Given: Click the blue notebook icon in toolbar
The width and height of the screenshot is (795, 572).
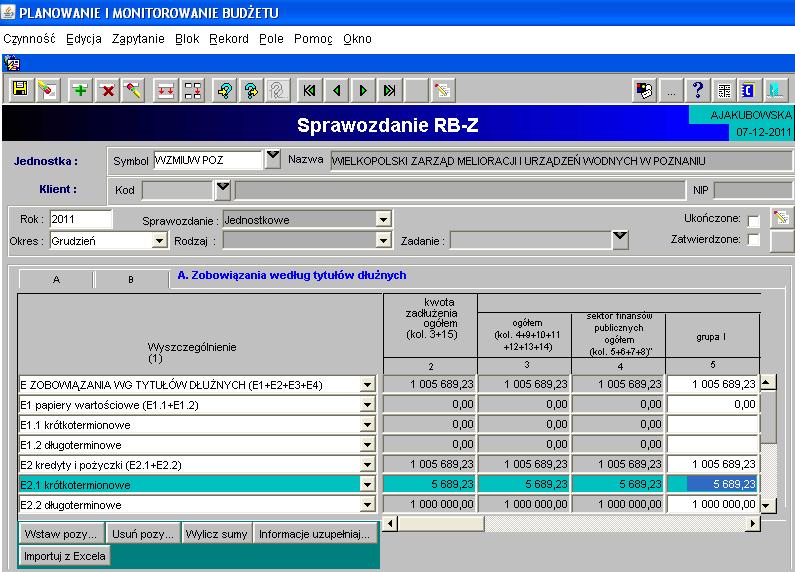Looking at the screenshot, I should point(749,90).
